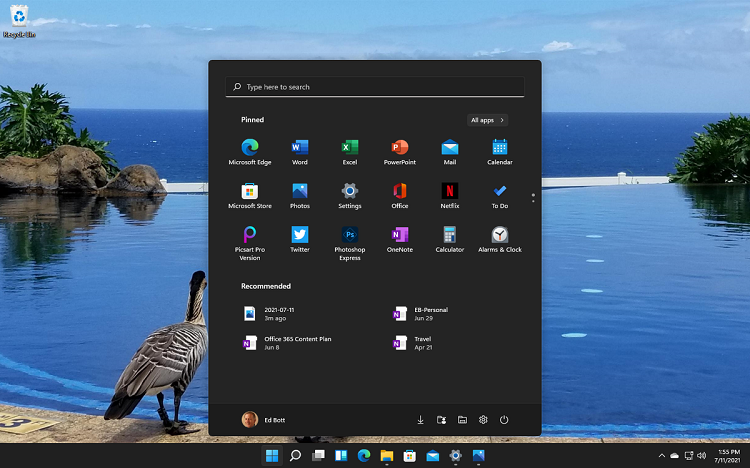Open Microsoft Edge from pinned apps
This screenshot has width=750, height=468.
pyautogui.click(x=250, y=148)
